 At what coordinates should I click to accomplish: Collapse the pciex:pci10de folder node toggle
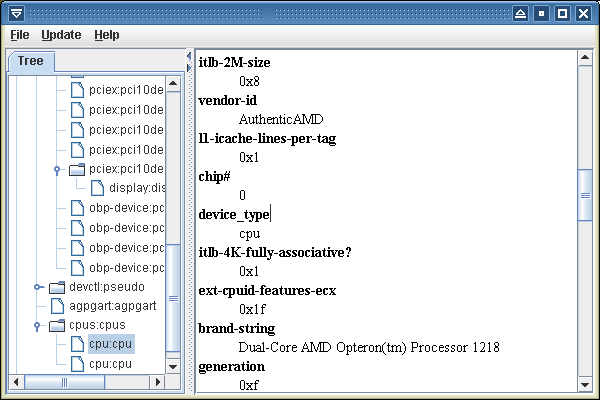[x=57, y=169]
